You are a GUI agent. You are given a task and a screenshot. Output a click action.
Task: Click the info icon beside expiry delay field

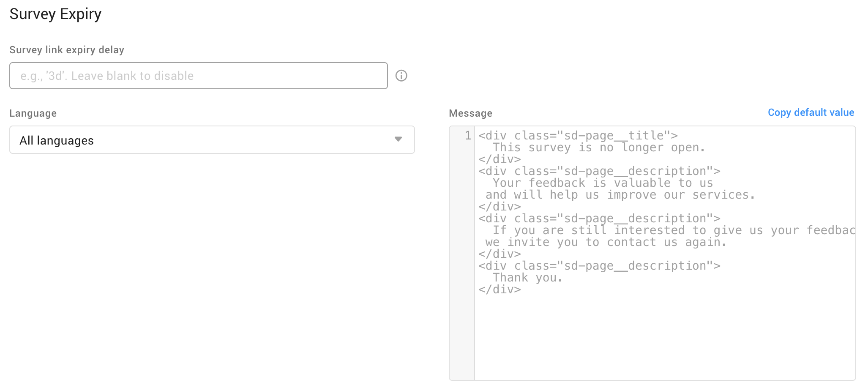(401, 76)
